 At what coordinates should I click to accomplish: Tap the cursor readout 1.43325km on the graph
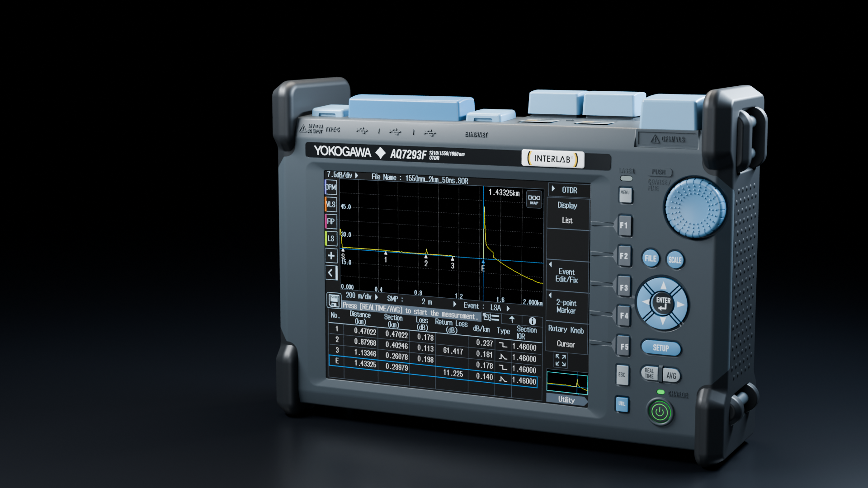[504, 192]
